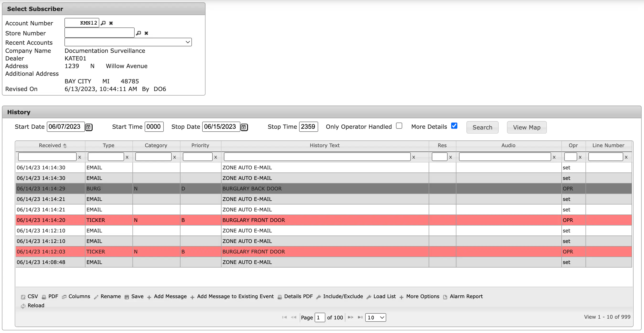Click the Start Date input field
Screen dimensions: 644x333
[x=66, y=127]
